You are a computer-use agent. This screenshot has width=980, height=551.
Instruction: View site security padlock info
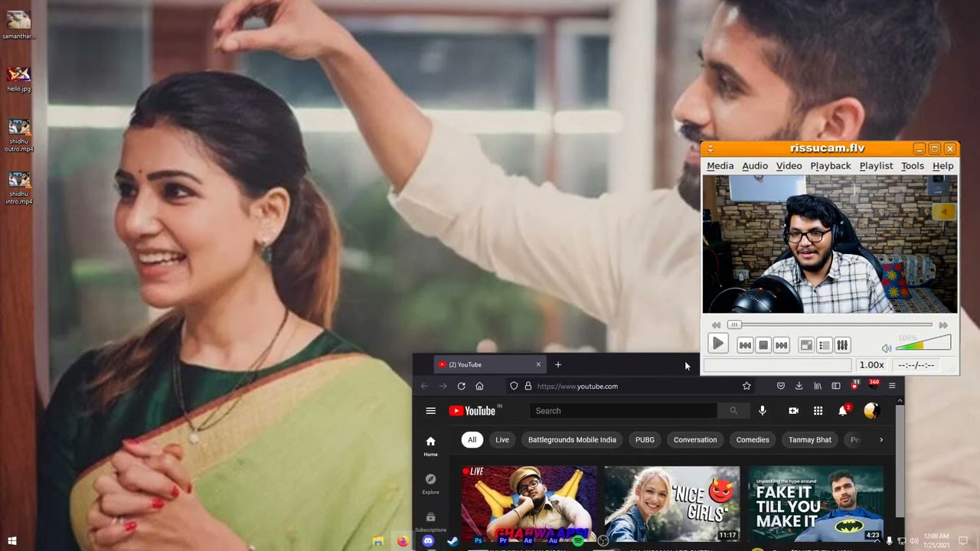tap(528, 386)
